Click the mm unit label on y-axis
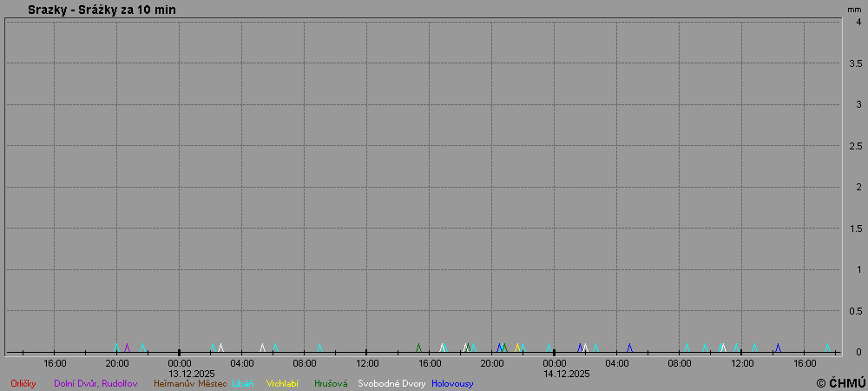 click(854, 10)
